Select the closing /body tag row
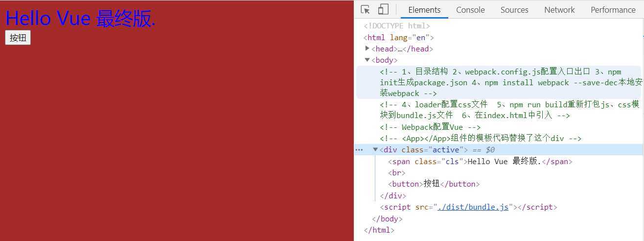 (x=387, y=219)
